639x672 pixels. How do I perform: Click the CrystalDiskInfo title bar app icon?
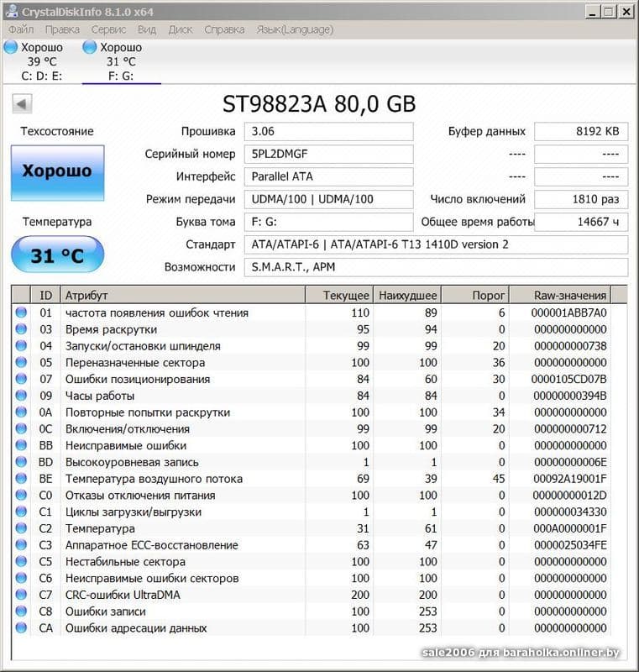click(12, 11)
